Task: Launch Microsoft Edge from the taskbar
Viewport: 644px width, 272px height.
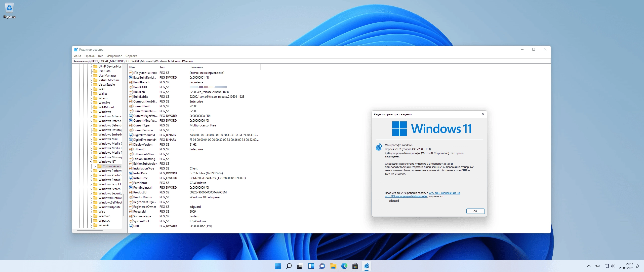Action: click(x=344, y=266)
